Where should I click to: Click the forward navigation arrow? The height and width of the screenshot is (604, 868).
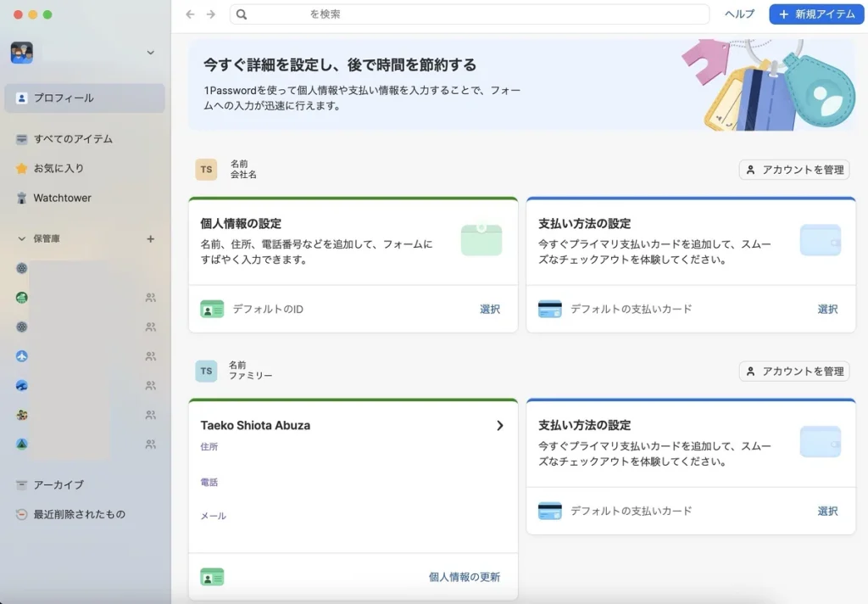211,14
